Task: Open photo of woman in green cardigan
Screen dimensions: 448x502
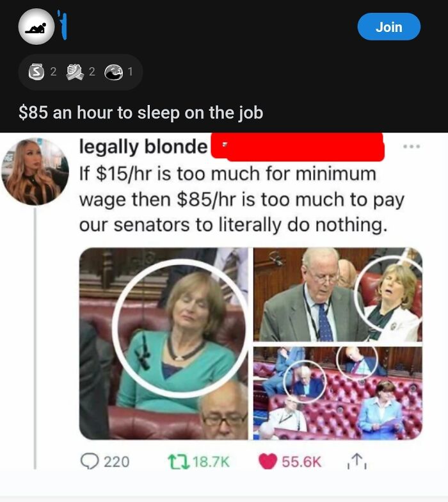Action: point(164,343)
